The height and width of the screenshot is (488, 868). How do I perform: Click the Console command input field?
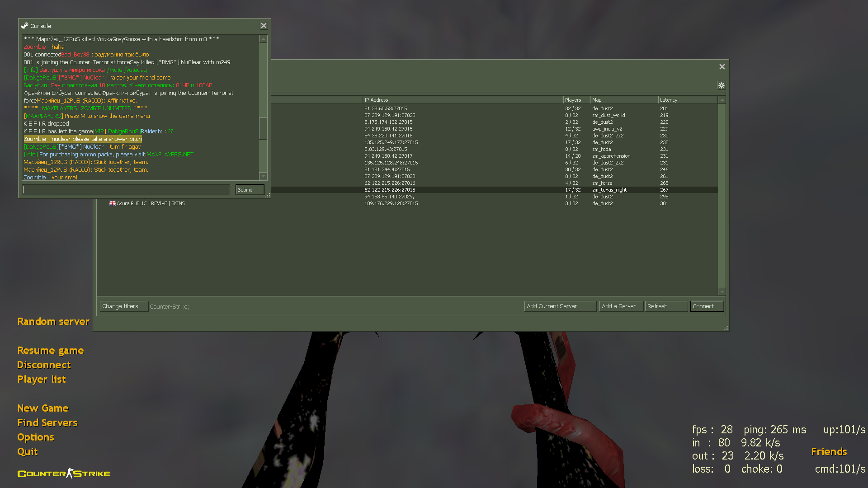pyautogui.click(x=126, y=190)
